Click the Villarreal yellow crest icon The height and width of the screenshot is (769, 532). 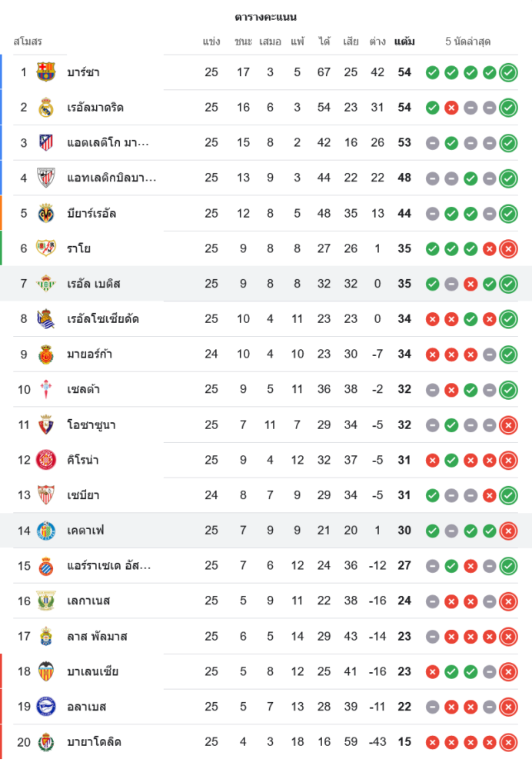pos(46,213)
